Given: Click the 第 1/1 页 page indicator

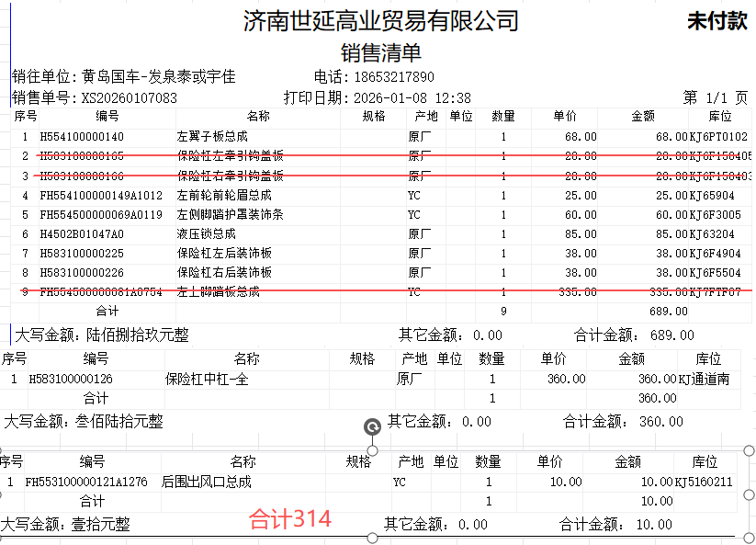Looking at the screenshot, I should click(x=715, y=97).
